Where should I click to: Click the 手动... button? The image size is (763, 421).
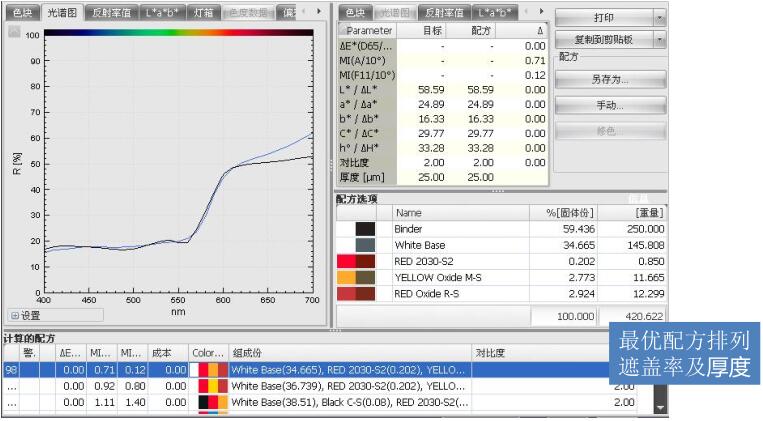coord(610,105)
